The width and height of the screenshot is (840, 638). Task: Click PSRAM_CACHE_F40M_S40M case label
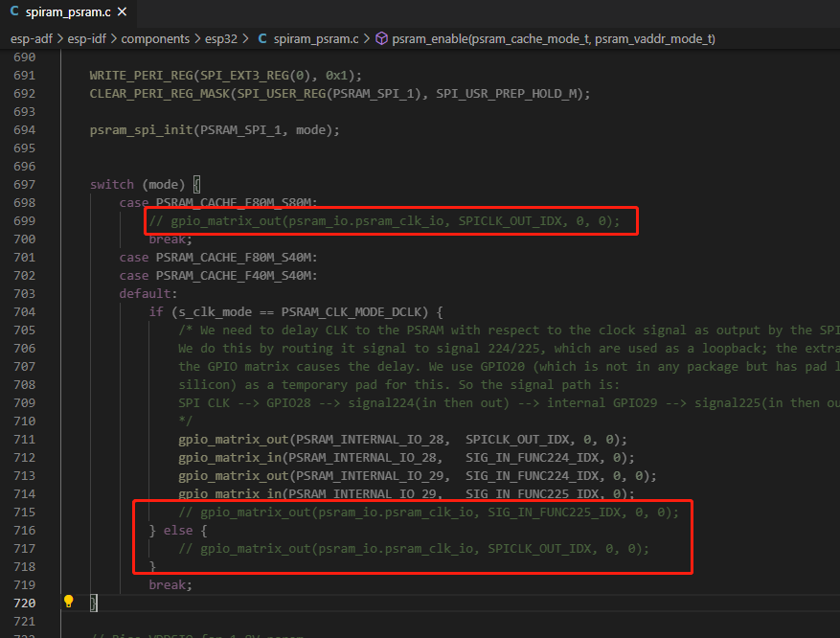(x=233, y=276)
